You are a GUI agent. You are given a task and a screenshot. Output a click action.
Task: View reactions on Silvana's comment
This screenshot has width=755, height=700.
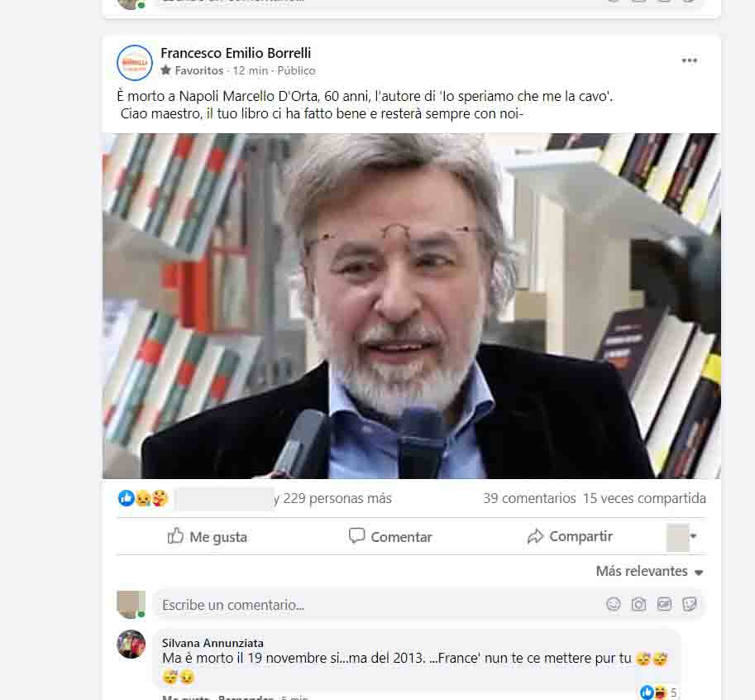658,693
